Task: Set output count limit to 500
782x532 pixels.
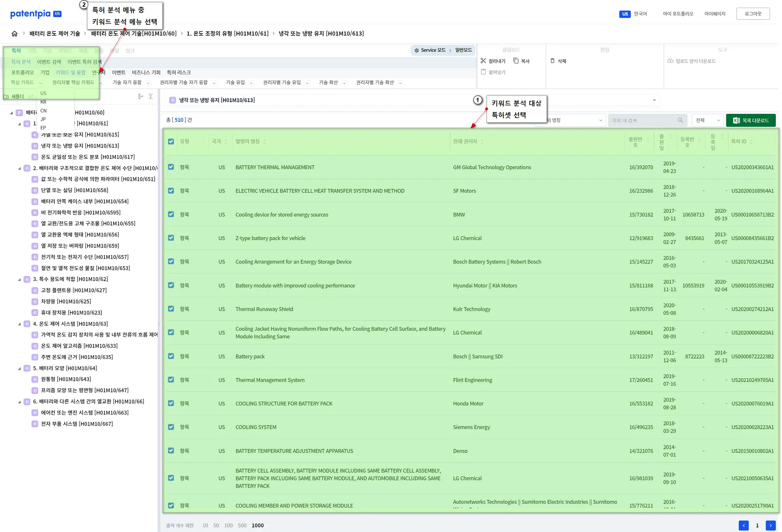Action: [x=242, y=526]
